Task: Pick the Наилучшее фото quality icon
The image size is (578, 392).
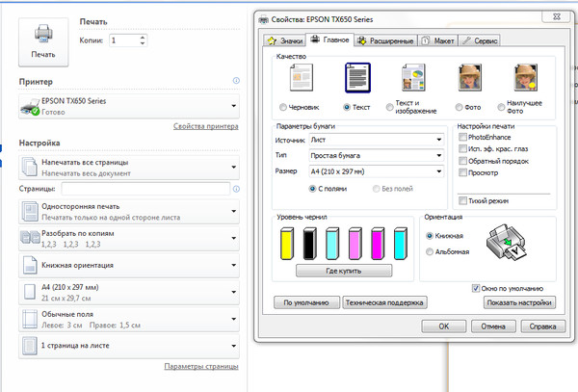Action: [x=525, y=78]
